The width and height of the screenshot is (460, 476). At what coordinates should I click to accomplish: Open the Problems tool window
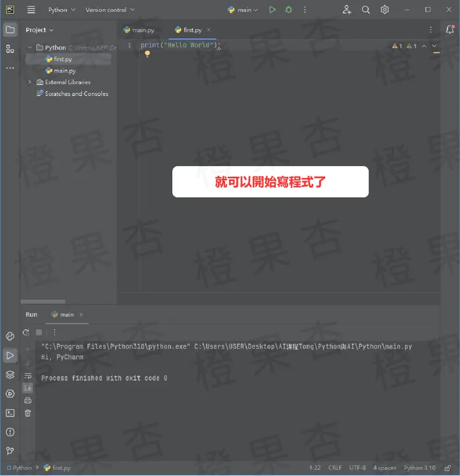click(x=10, y=432)
